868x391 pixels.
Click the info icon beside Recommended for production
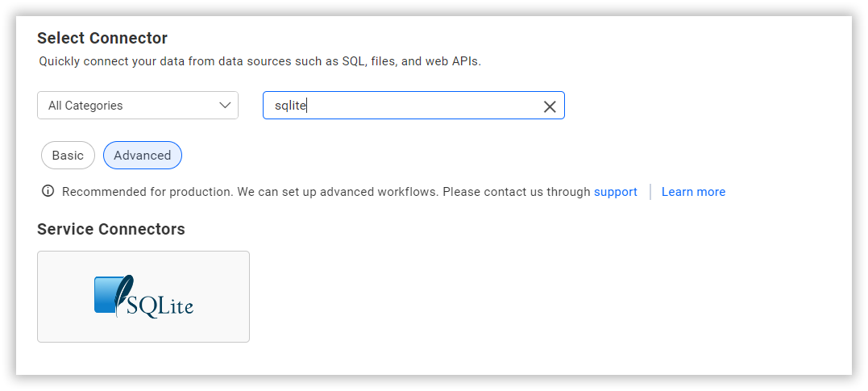coord(48,192)
